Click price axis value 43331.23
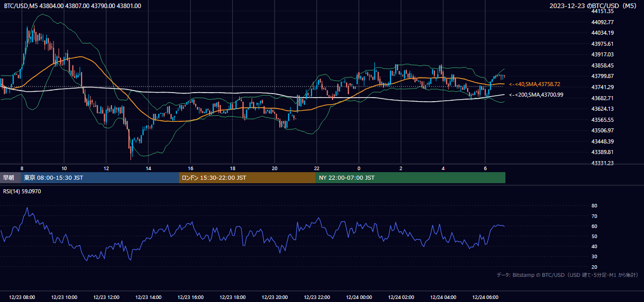This screenshot has width=644, height=302. tap(602, 163)
